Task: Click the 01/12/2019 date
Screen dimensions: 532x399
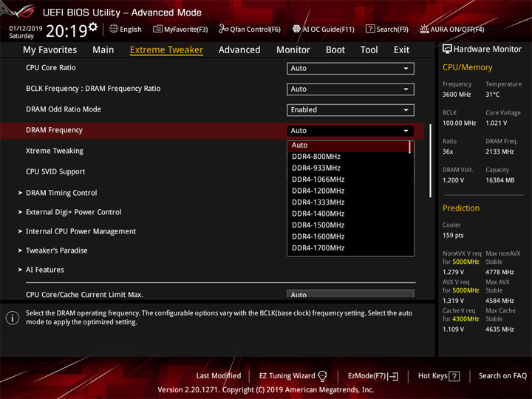Action: point(25,28)
